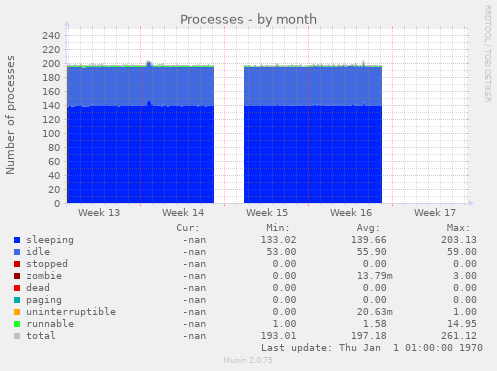This screenshot has height=371, width=497.
Task: Click total average value 197.18
Action: click(369, 336)
